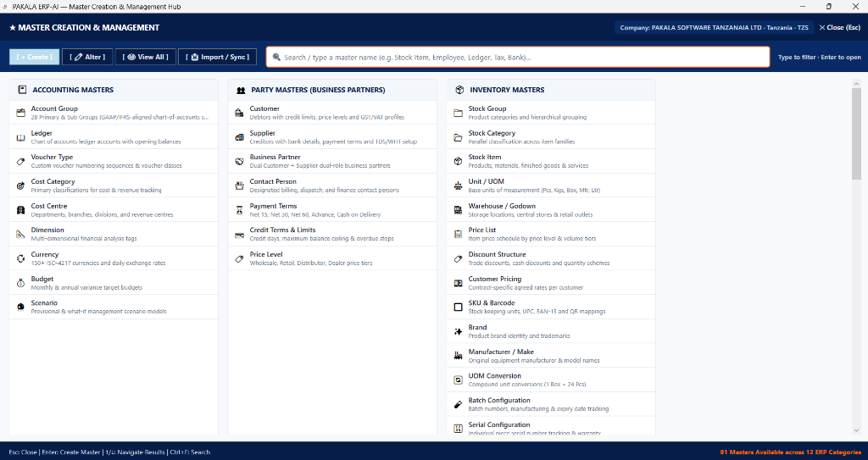Select the Customer master
Viewport: 868px width, 460px height.
[x=332, y=113]
